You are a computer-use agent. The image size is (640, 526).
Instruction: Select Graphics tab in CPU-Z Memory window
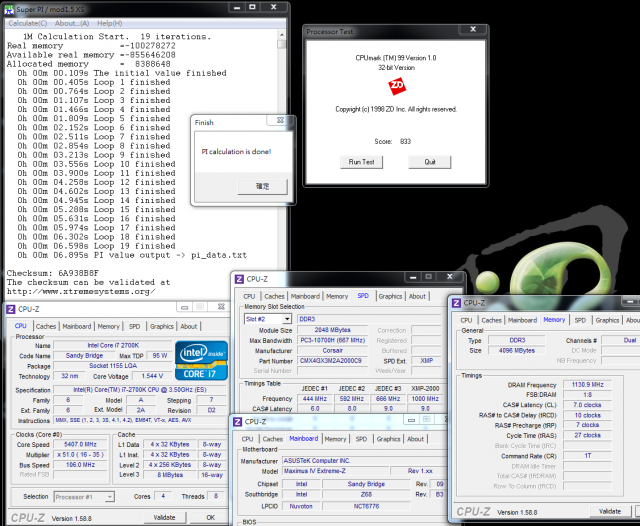coord(607,320)
